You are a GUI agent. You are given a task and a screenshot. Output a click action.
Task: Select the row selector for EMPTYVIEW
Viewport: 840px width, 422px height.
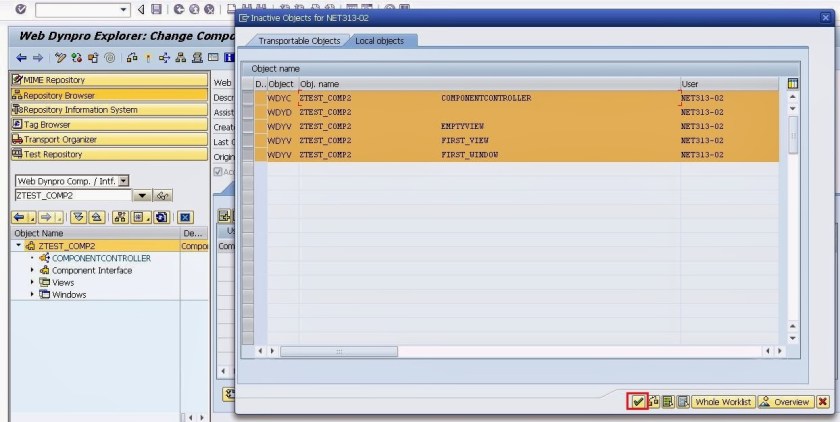[248, 126]
